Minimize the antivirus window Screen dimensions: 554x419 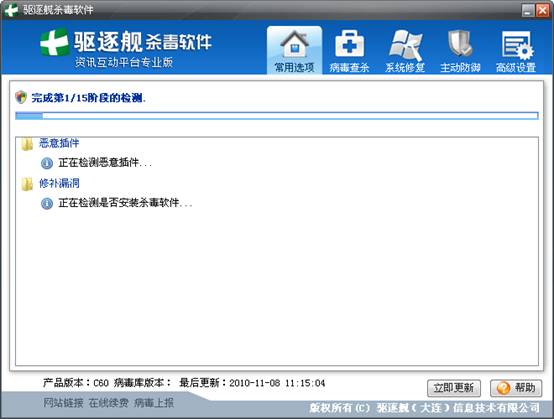coord(528,10)
